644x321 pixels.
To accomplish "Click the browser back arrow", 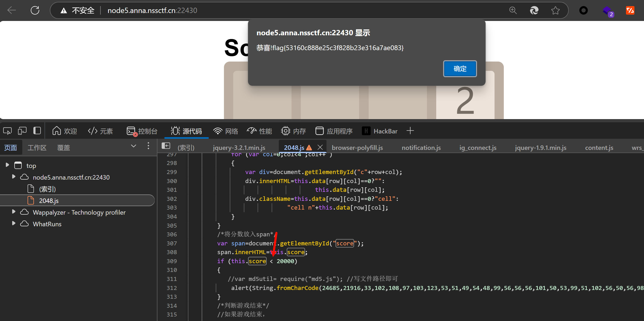I will (x=12, y=10).
